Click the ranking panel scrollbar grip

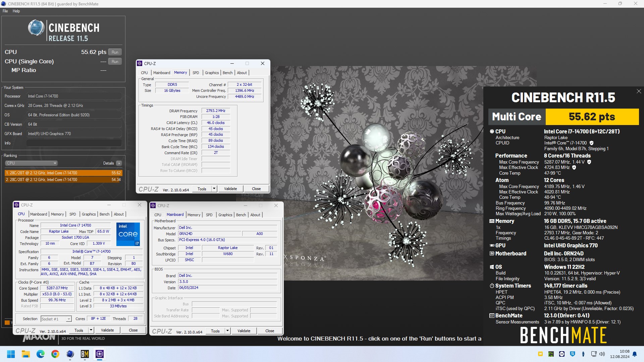pyautogui.click(x=128, y=180)
